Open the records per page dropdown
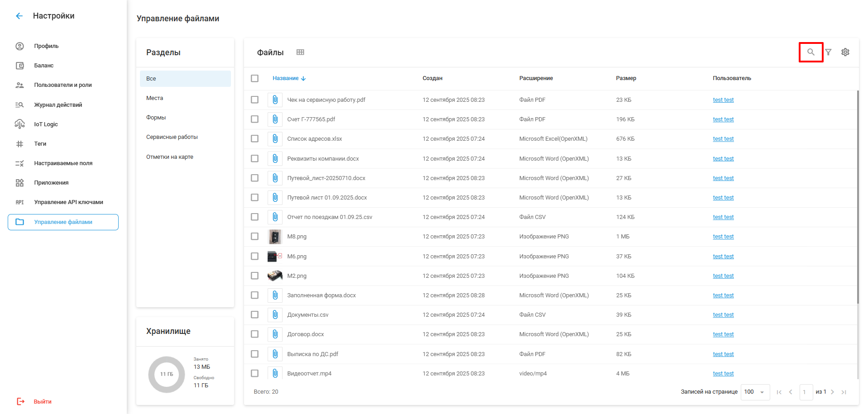Screen dimensions: 868x414 (755, 392)
